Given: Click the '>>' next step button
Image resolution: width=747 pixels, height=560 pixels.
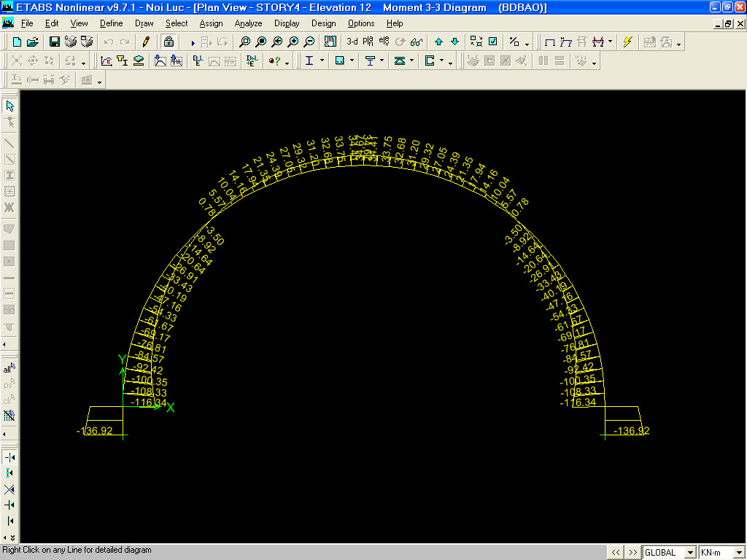Looking at the screenshot, I should [632, 552].
